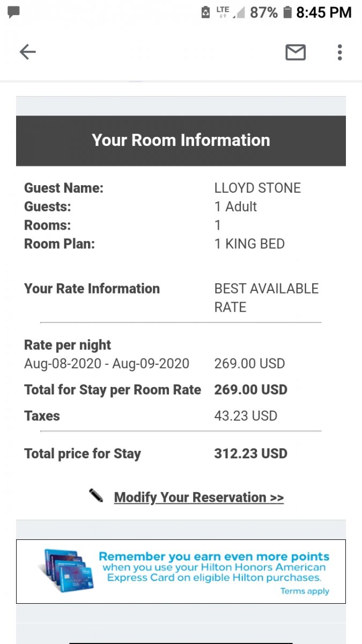The width and height of the screenshot is (362, 644).
Task: Tap the BEST AVAILABLE RATE text
Action: 266,297
